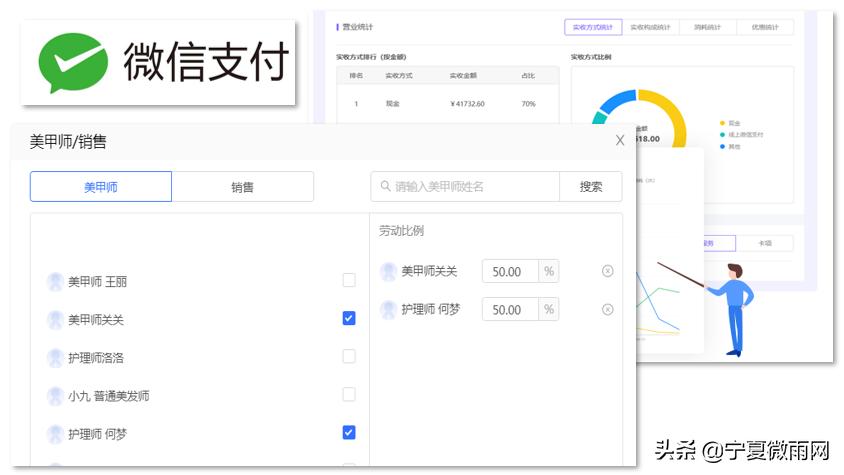Click the blue legend dot for 其他
This screenshot has width=844, height=475.
click(722, 146)
